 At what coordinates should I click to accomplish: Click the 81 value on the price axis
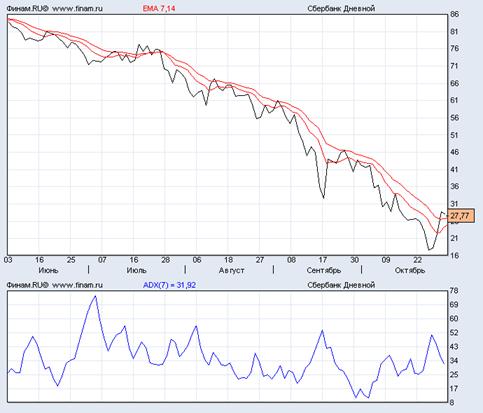[455, 32]
